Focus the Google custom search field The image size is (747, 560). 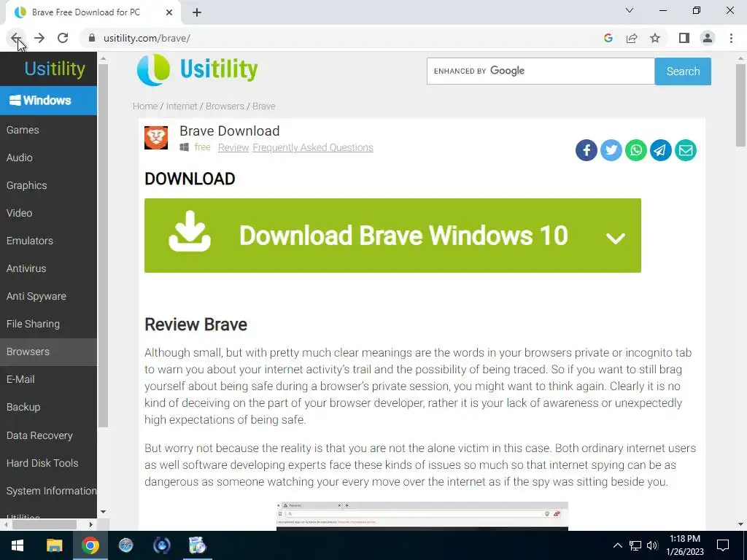[x=541, y=71]
